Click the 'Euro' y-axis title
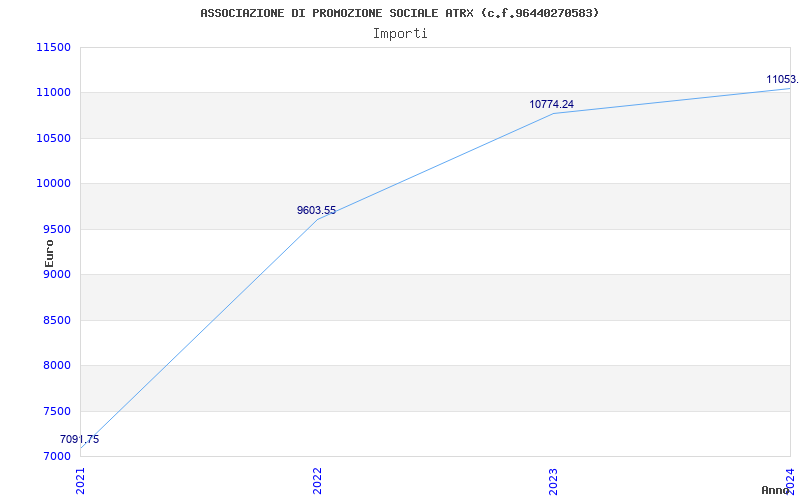800x500 pixels. (49, 254)
